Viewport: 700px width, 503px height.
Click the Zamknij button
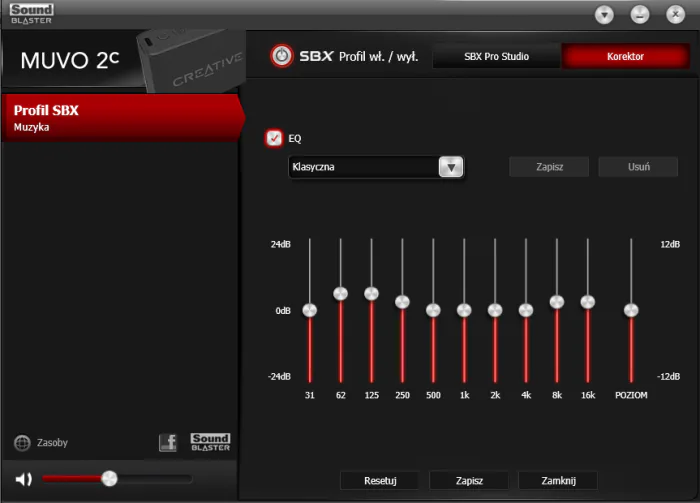coord(558,481)
